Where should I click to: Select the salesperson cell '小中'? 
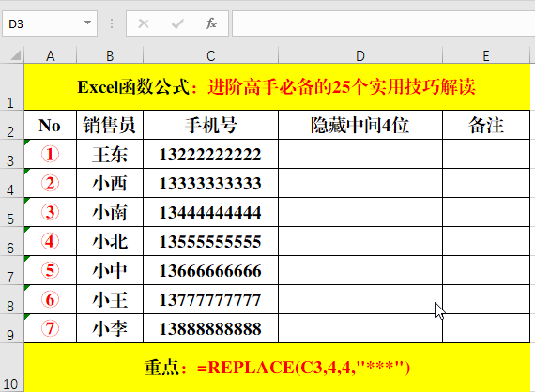click(110, 270)
